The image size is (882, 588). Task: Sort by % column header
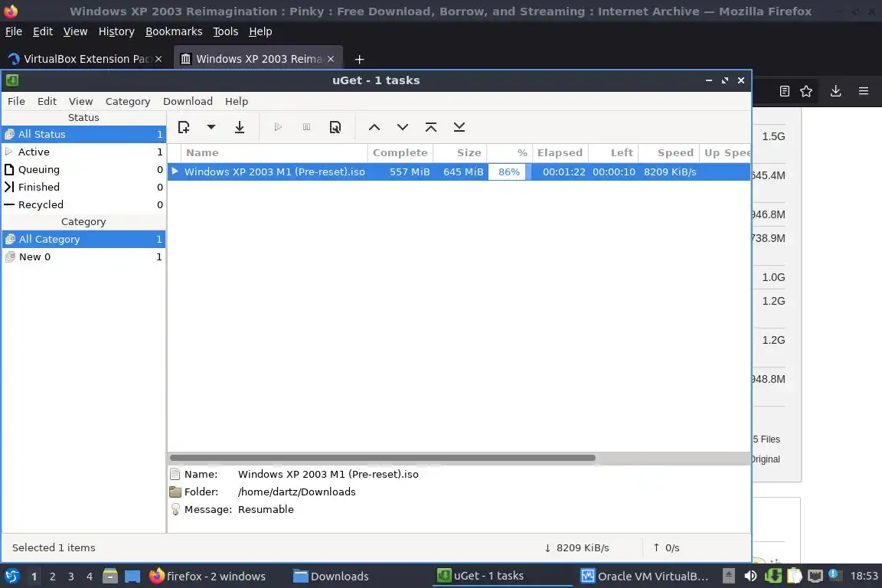tap(510, 152)
